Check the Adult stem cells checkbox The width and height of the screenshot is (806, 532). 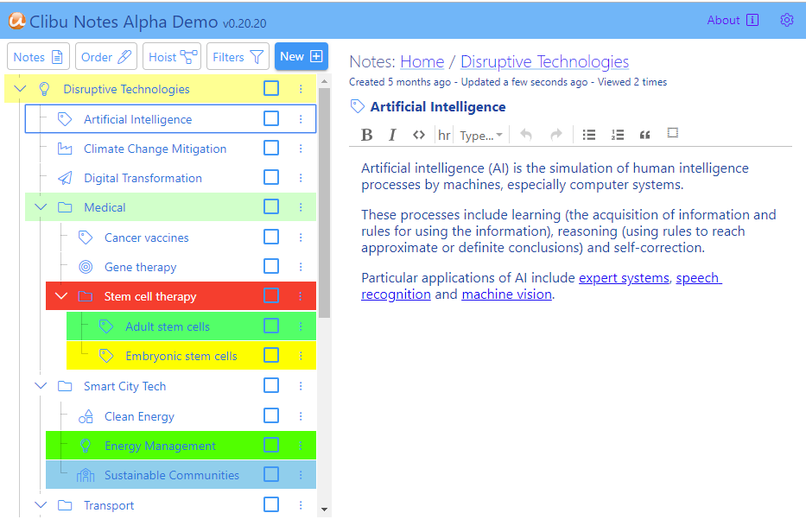click(271, 326)
